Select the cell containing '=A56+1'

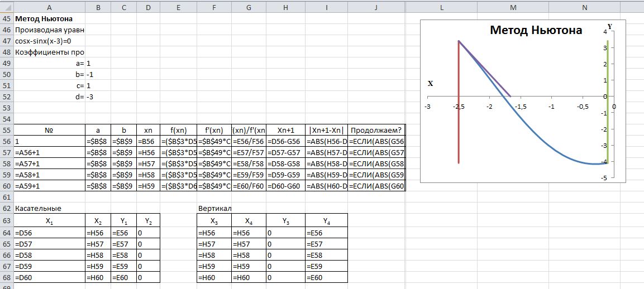coord(49,153)
